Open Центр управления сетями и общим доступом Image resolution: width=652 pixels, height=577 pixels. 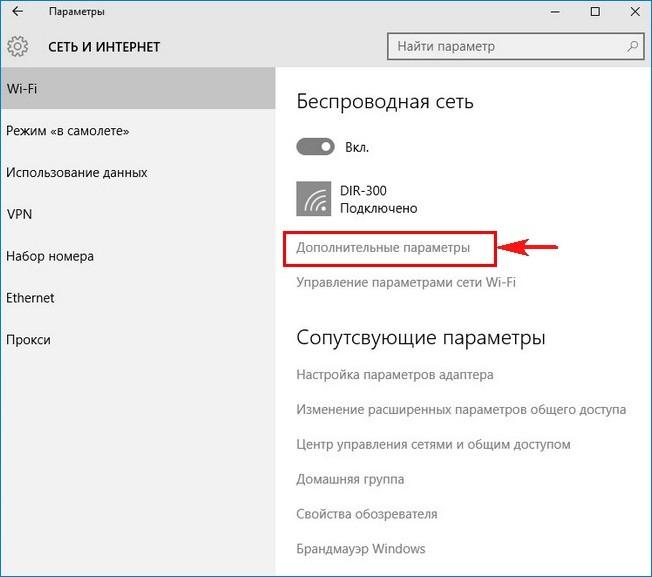(433, 444)
